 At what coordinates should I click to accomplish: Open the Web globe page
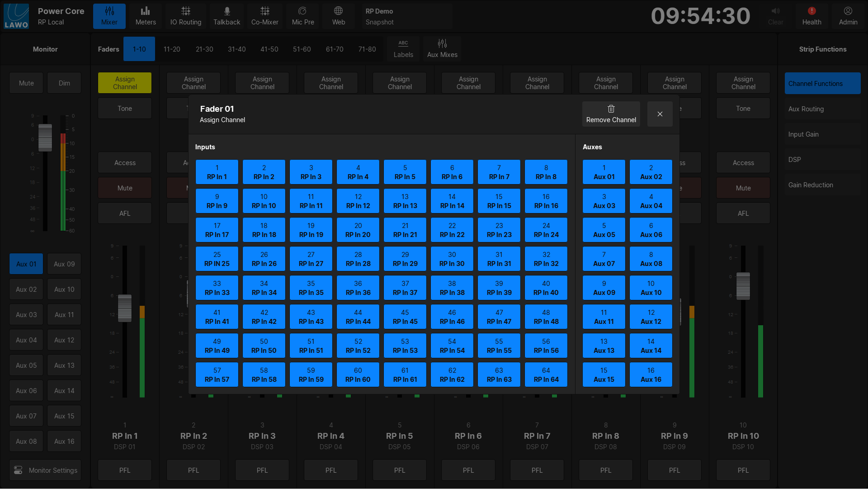click(x=338, y=16)
